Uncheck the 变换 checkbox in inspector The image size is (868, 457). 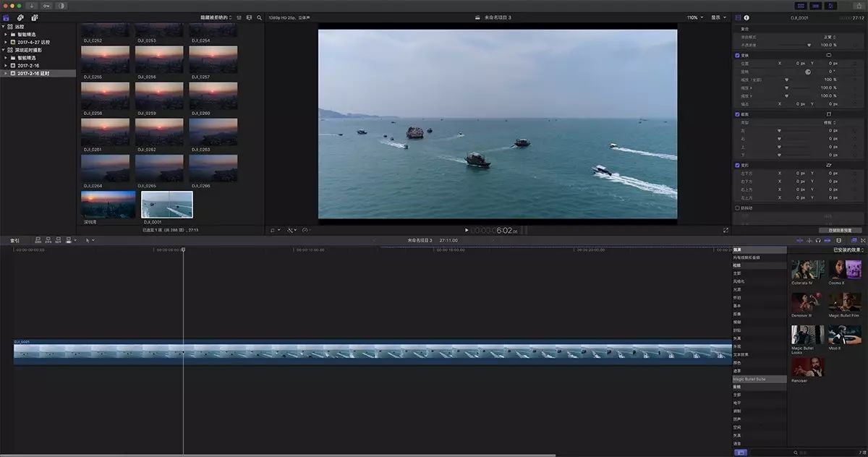coord(737,55)
